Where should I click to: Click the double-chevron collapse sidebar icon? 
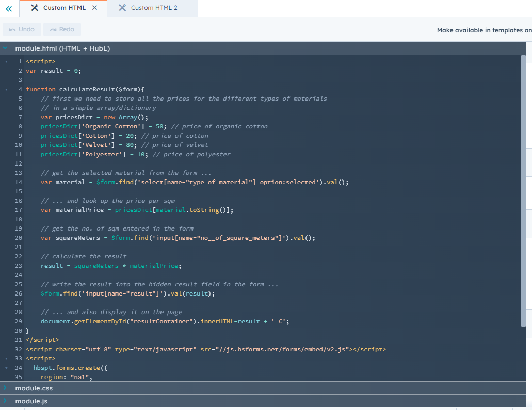click(x=9, y=8)
